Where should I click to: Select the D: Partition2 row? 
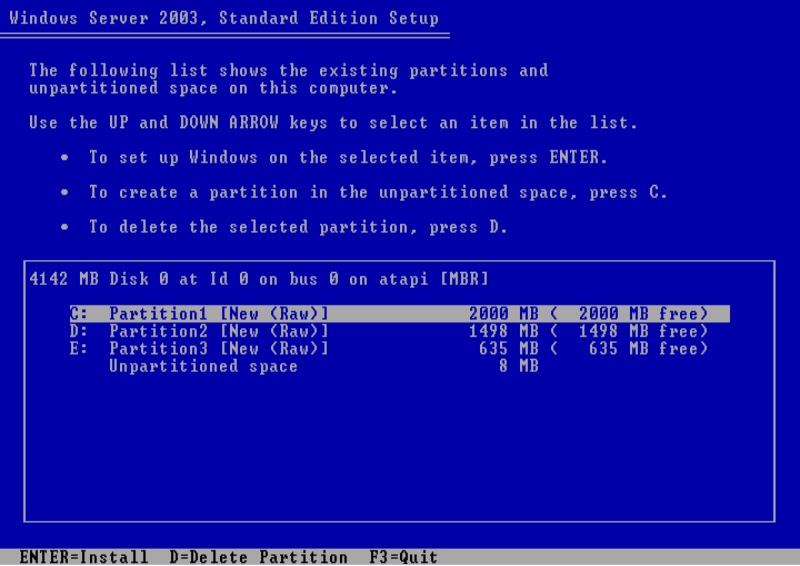[389, 331]
